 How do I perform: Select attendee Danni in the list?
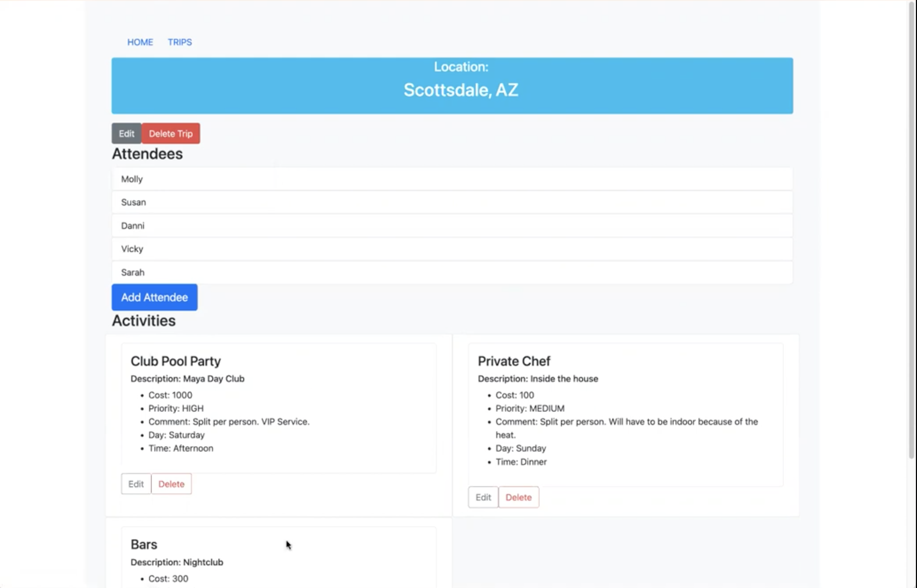(133, 226)
